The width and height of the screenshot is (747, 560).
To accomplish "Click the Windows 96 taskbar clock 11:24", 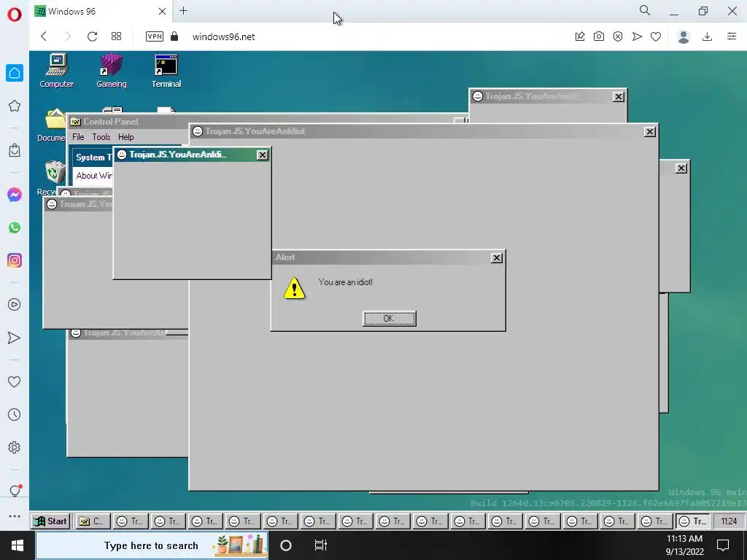I will click(729, 521).
